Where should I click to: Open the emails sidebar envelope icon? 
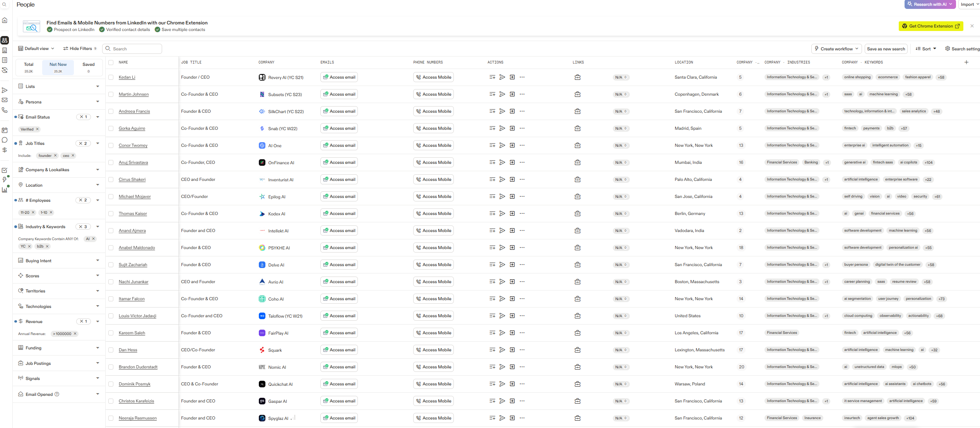tap(5, 100)
